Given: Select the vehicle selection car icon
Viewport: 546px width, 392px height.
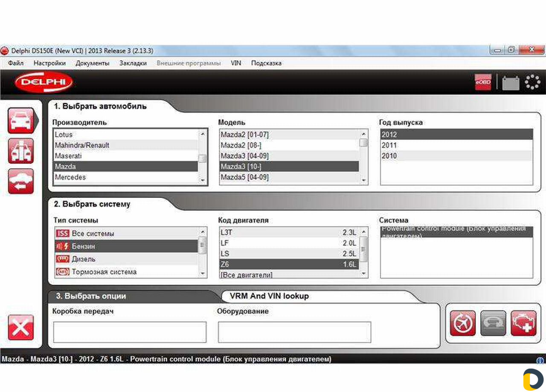Looking at the screenshot, I should click(21, 121).
